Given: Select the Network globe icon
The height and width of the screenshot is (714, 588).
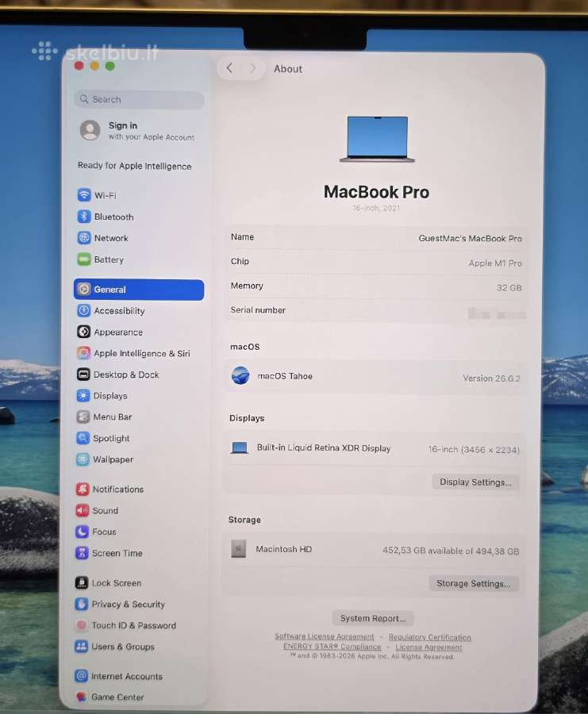Looking at the screenshot, I should [84, 238].
